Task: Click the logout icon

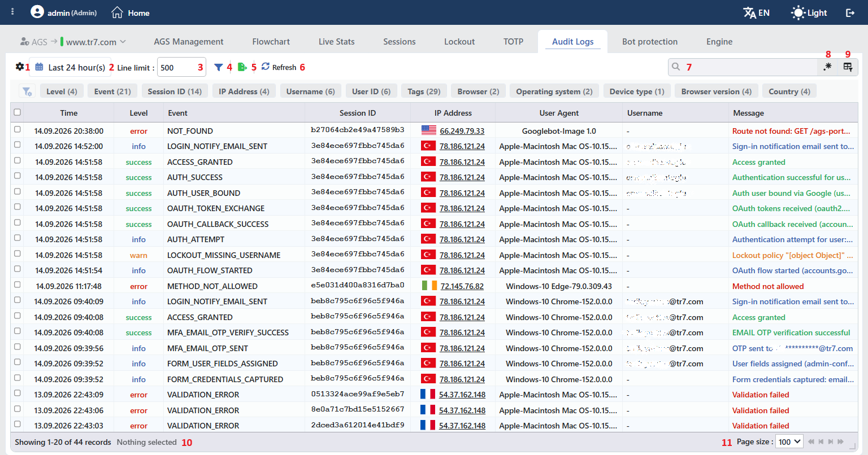Action: pos(850,12)
